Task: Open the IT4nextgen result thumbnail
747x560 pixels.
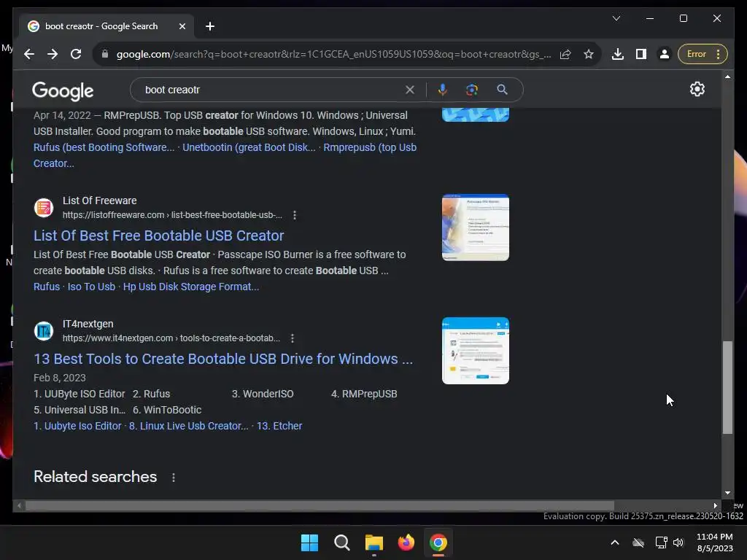Action: (476, 351)
